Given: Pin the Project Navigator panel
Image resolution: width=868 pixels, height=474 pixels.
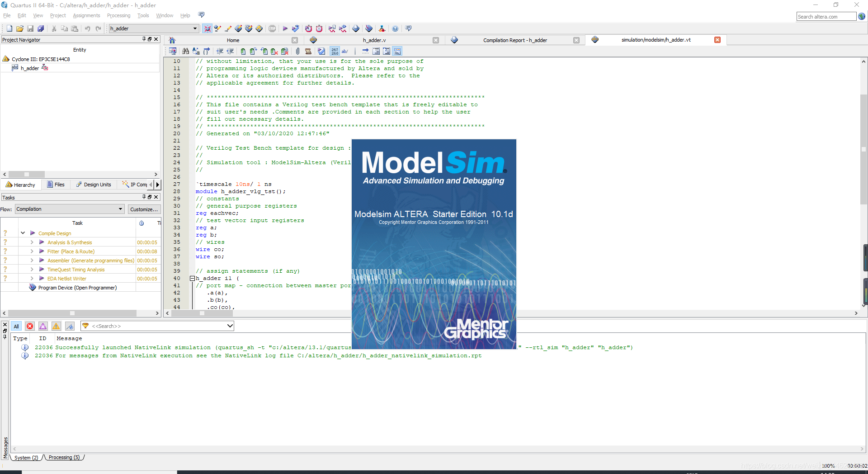Looking at the screenshot, I should 144,39.
